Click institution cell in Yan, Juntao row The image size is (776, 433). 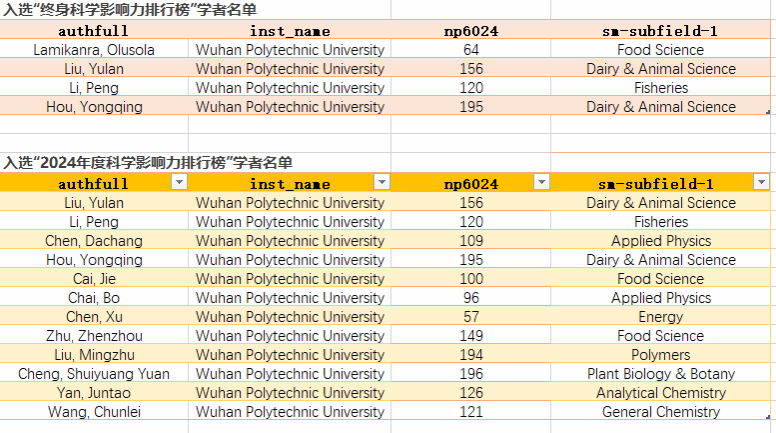290,393
